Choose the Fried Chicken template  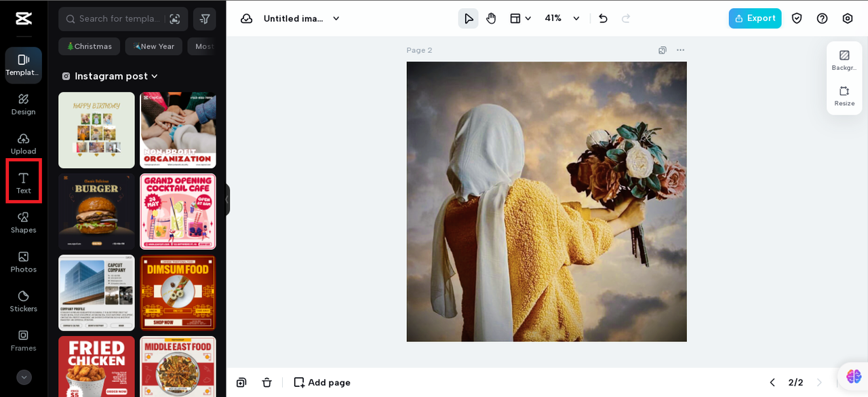click(x=96, y=366)
